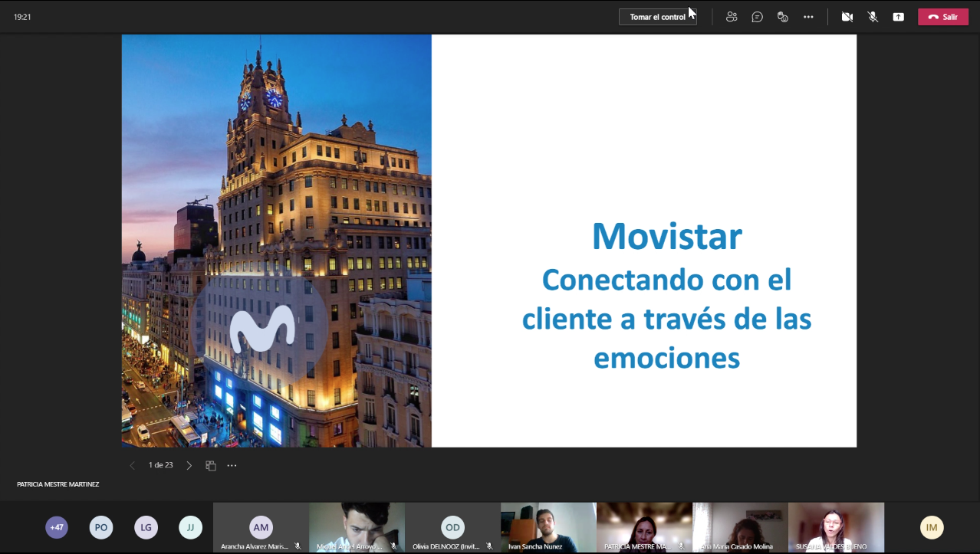This screenshot has width=980, height=554.
Task: Select the Olivia DELNOOZ participant tile
Action: click(452, 527)
